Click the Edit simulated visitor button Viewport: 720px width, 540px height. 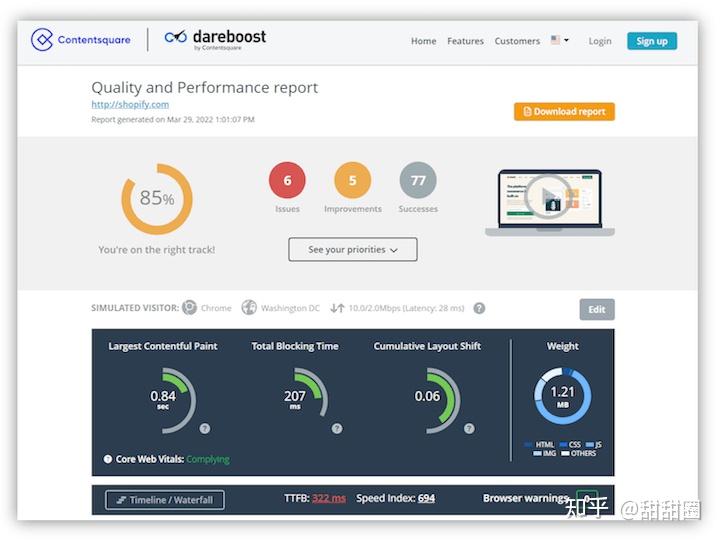596,309
